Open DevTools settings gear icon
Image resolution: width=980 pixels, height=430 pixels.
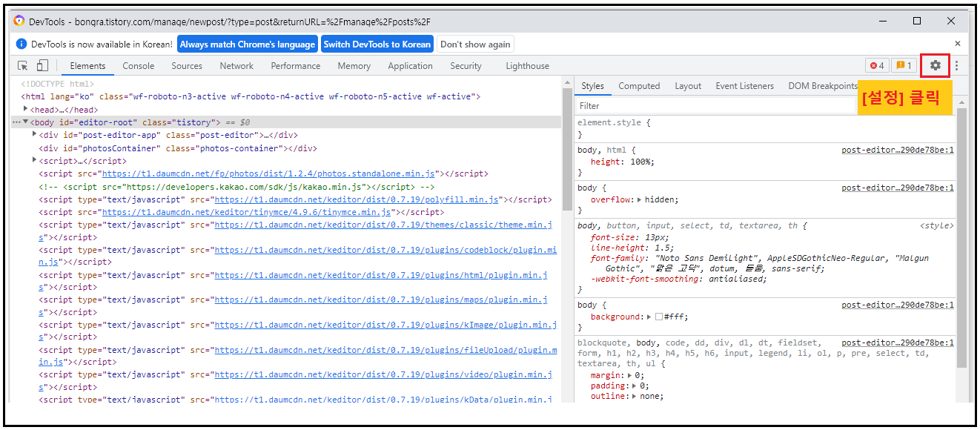click(x=935, y=65)
